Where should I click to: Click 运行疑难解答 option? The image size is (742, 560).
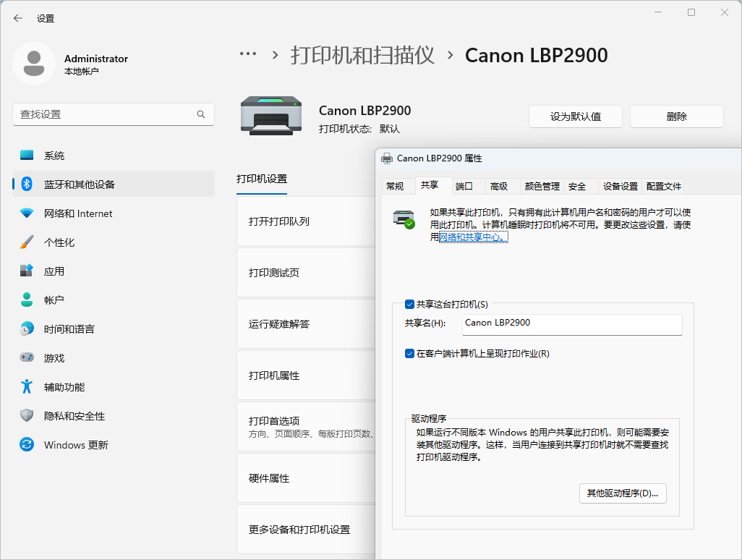coord(306,324)
